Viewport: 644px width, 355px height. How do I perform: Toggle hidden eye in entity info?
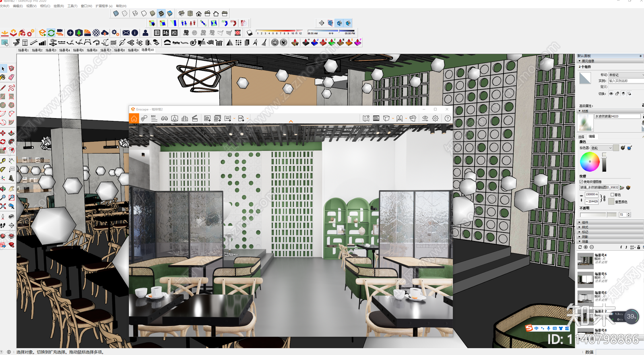(x=611, y=93)
